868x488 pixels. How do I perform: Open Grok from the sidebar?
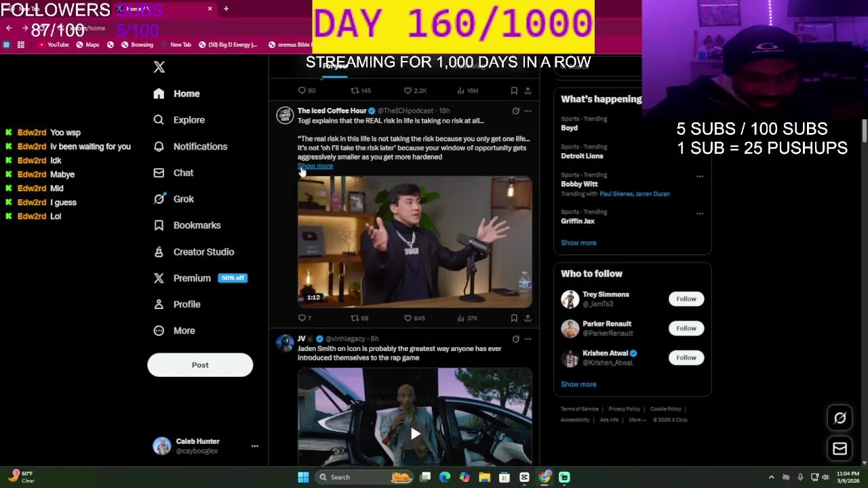[x=174, y=199]
